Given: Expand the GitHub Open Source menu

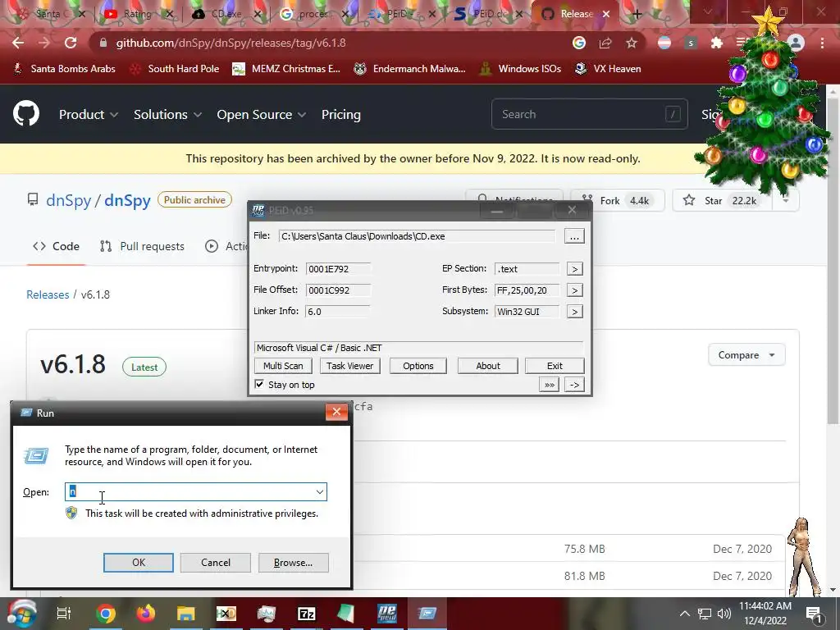Looking at the screenshot, I should [x=262, y=115].
